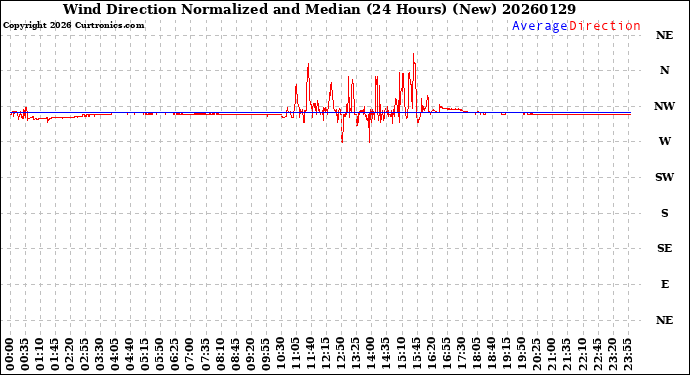Click the 04:40 time axis label
The height and width of the screenshot is (375, 690).
[130, 355]
